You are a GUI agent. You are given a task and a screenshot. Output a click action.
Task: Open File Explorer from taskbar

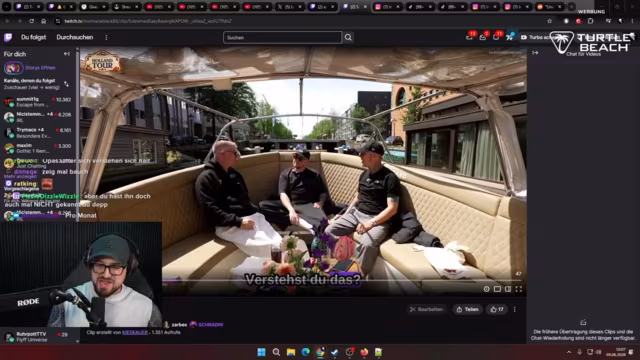tap(291, 352)
